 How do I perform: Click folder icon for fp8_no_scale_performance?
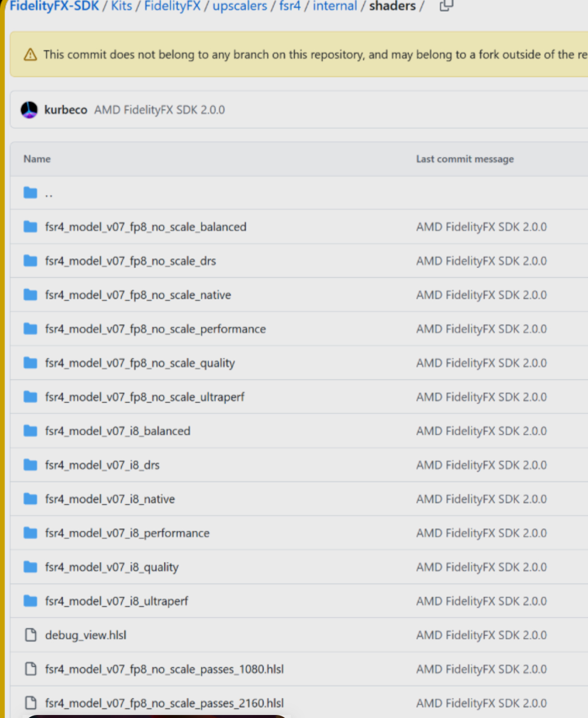pyautogui.click(x=30, y=329)
